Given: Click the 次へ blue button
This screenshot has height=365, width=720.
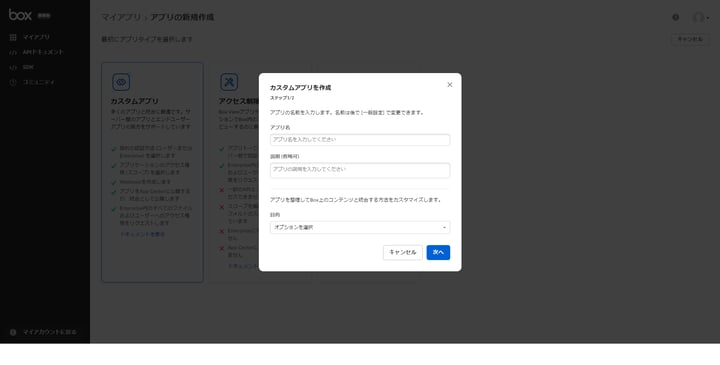Looking at the screenshot, I should (438, 253).
